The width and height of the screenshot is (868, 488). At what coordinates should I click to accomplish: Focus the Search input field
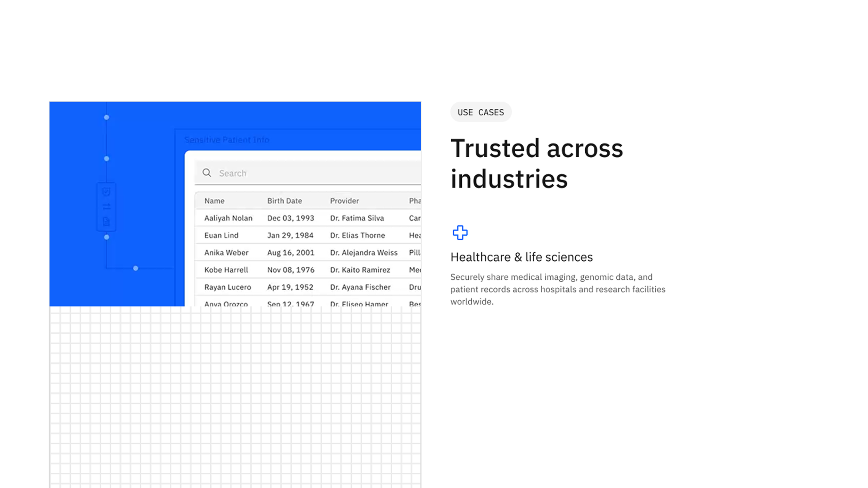click(x=312, y=173)
